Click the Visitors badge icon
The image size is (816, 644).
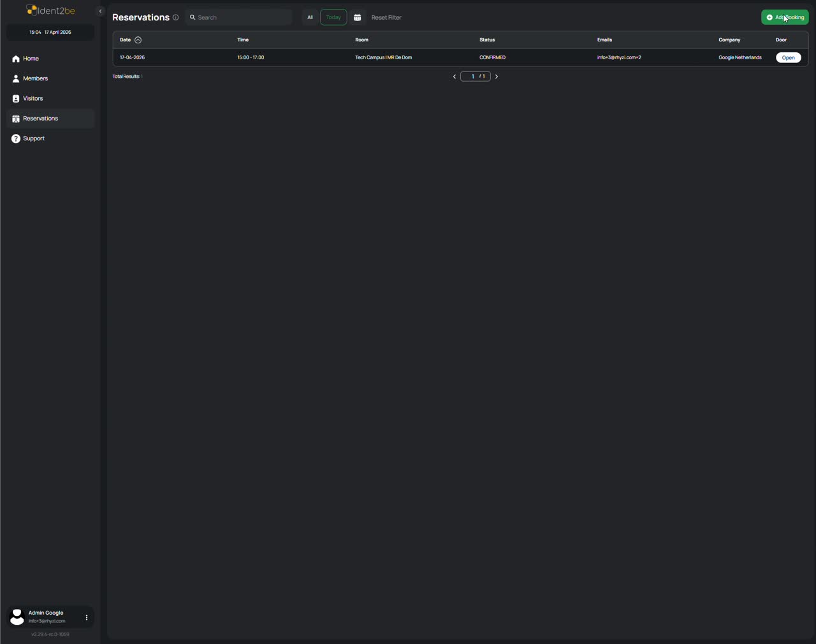16,99
